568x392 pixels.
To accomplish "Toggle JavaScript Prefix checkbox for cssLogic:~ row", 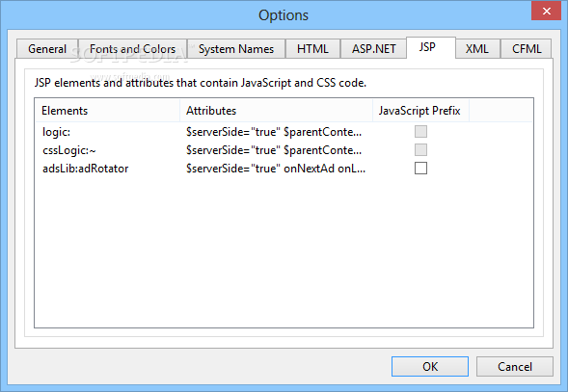I will [x=420, y=150].
